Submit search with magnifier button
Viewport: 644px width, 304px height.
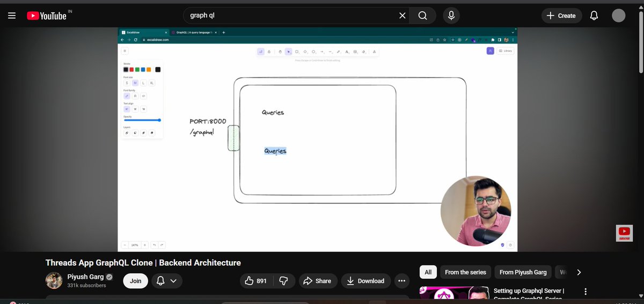pos(423,16)
